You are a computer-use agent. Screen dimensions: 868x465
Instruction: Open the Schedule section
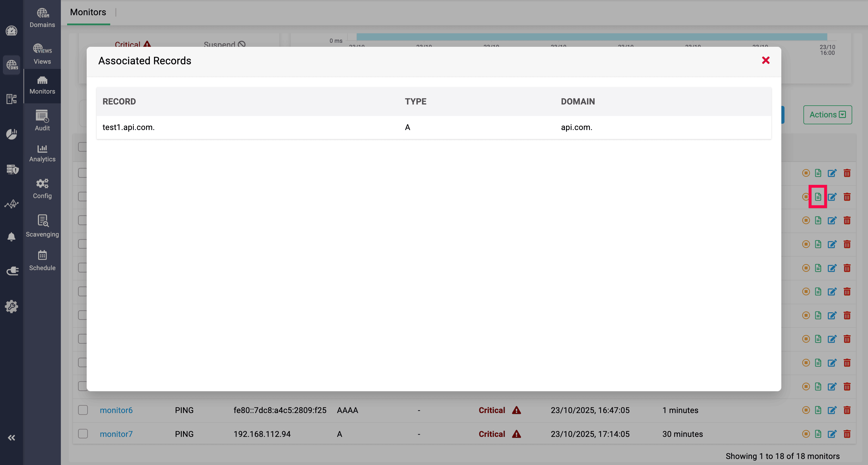[x=42, y=260]
